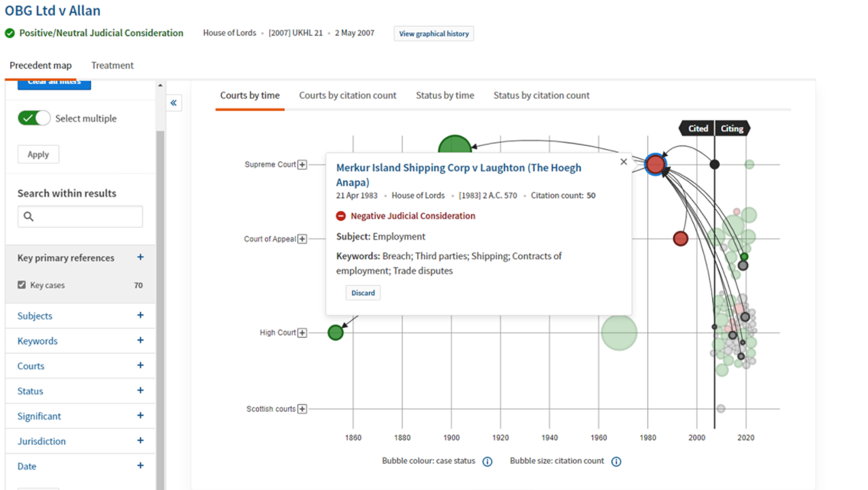
Task: Expand the Scottish courts row plus icon
Action: (302, 409)
